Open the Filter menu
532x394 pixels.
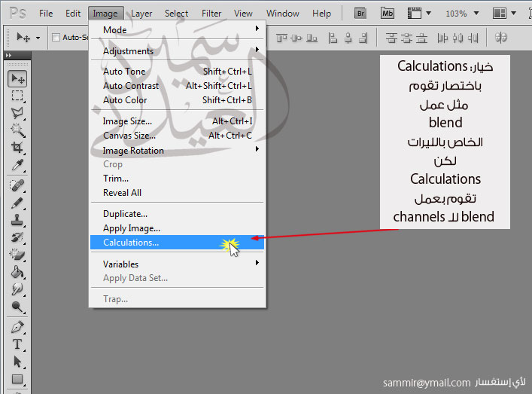click(x=211, y=14)
